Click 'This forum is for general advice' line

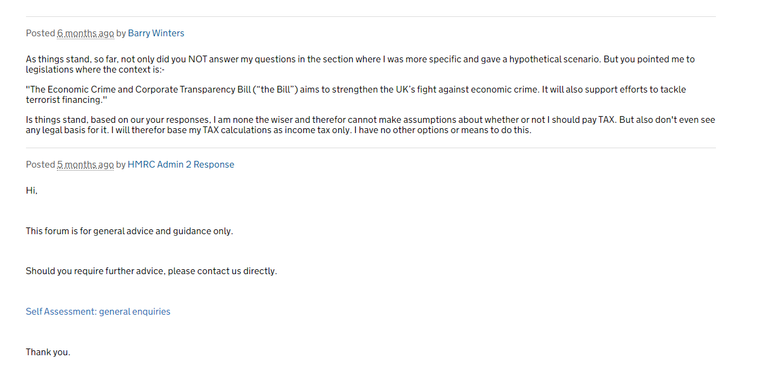click(129, 231)
